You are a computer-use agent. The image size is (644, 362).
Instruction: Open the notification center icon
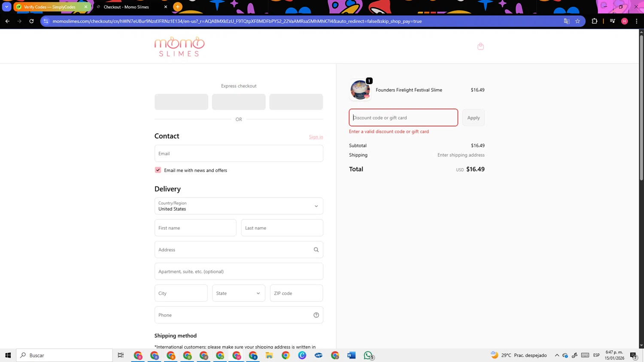click(x=634, y=355)
